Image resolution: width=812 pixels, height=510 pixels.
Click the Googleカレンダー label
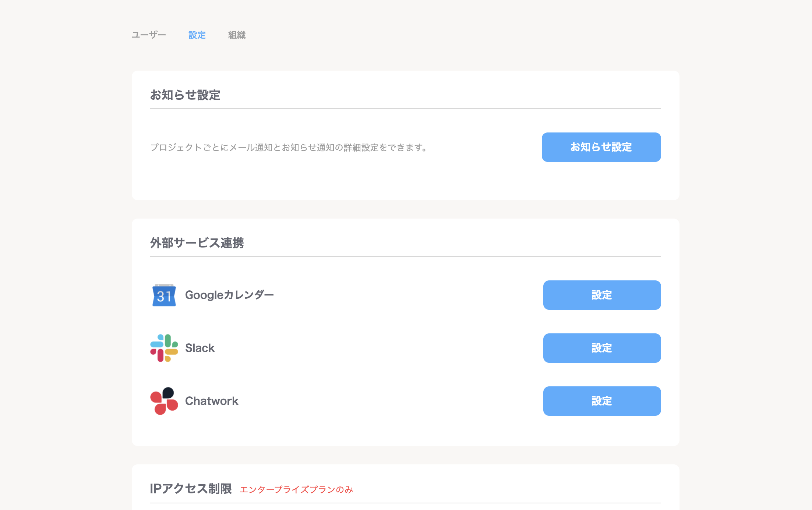pyautogui.click(x=229, y=295)
